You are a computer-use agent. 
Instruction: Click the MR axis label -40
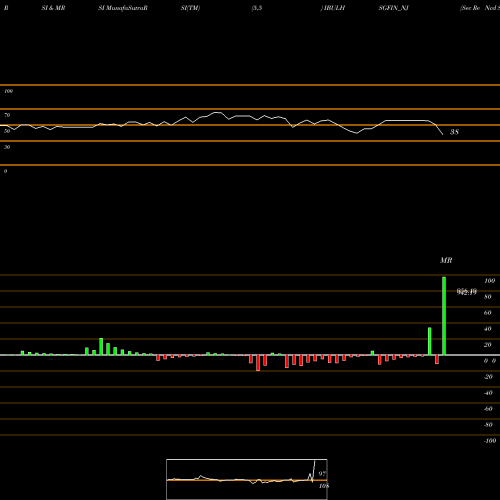click(488, 393)
